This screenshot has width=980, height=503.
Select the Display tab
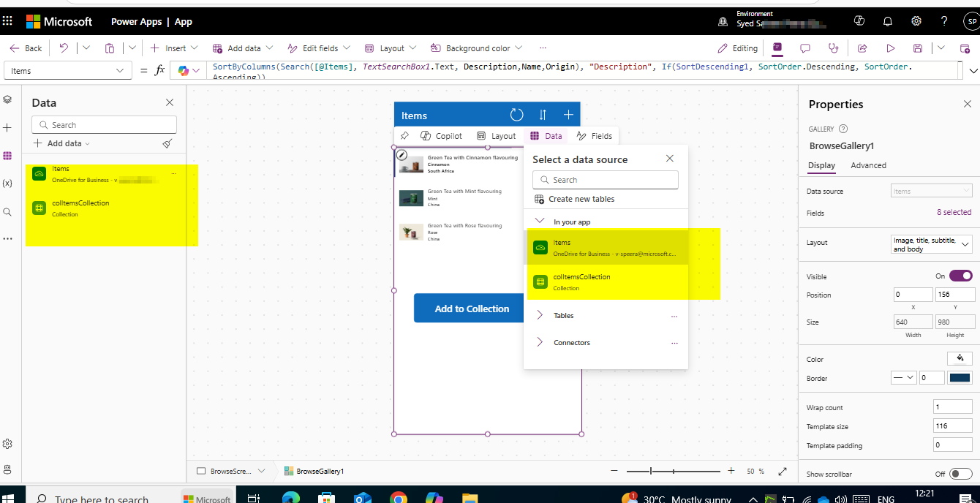(x=821, y=165)
